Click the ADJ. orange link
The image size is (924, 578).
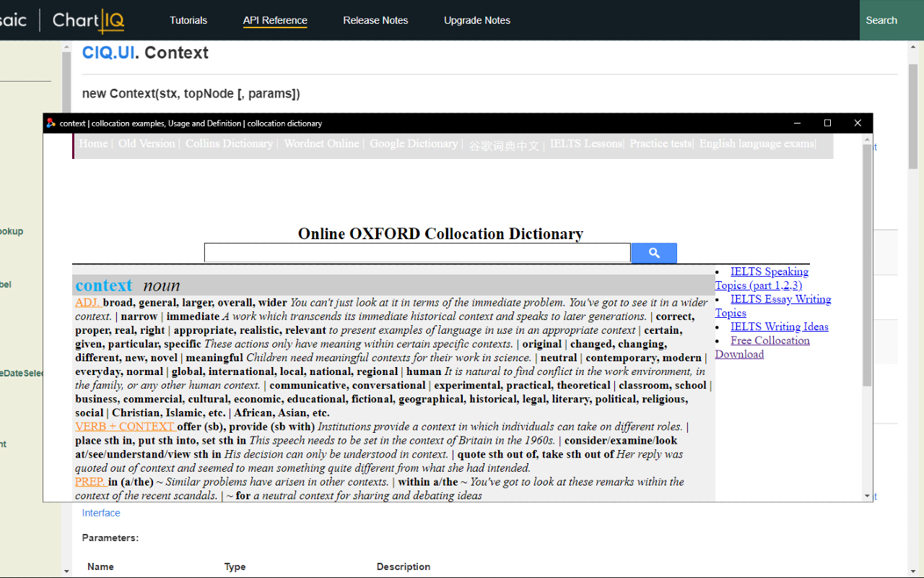point(87,303)
